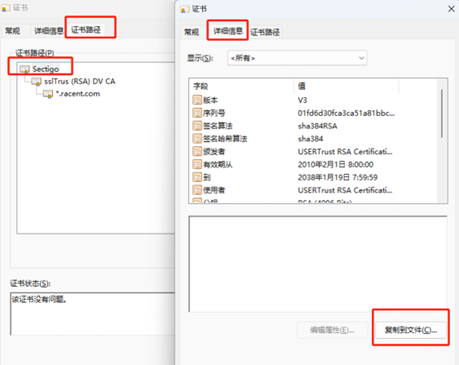Click the 到 field icon
Viewport: 459px width, 365px height.
tap(197, 177)
